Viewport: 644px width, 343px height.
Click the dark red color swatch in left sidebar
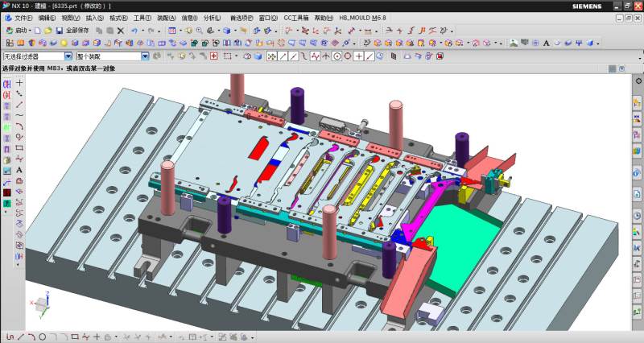point(7,192)
